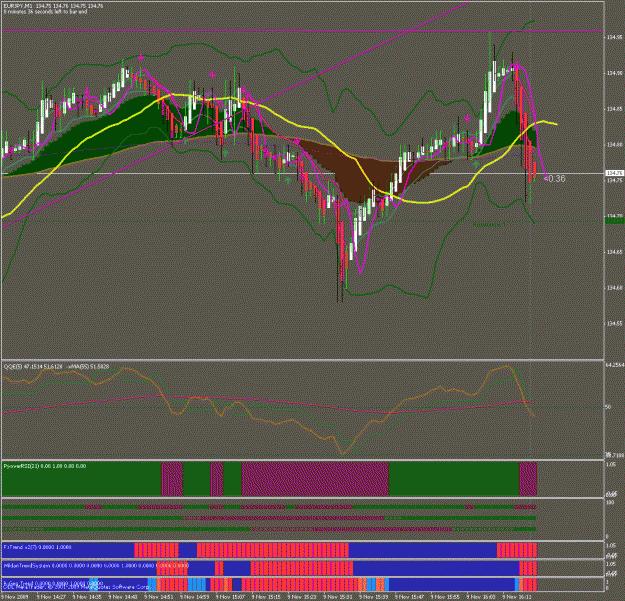Click the MetaQuotes Software Corp. copyright text
Viewport: 625px width, 601px height.
click(x=77, y=587)
